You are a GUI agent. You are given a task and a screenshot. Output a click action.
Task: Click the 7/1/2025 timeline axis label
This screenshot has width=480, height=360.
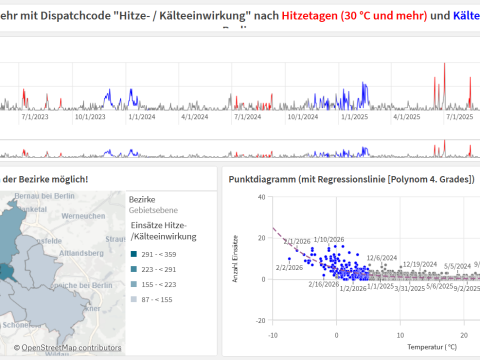point(460,117)
